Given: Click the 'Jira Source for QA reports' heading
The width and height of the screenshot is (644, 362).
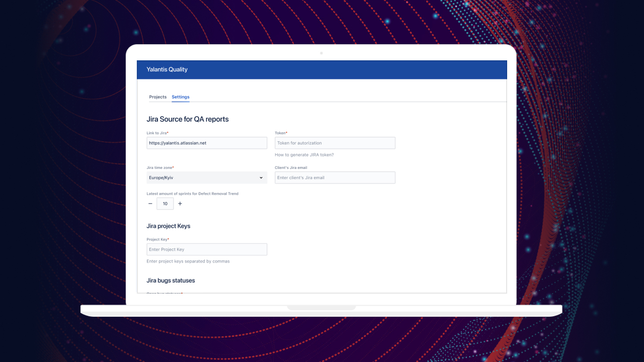Looking at the screenshot, I should click(x=187, y=119).
